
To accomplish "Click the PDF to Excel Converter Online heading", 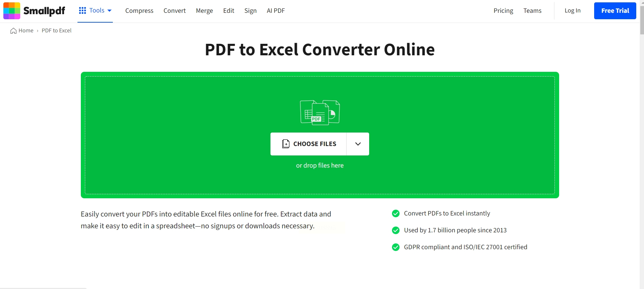I will [x=320, y=50].
